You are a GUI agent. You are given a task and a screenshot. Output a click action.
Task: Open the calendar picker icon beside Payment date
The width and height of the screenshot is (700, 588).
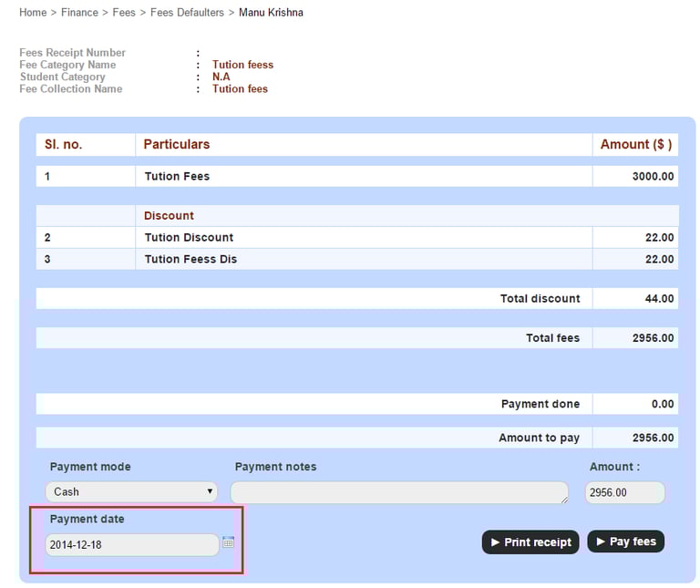tap(228, 542)
